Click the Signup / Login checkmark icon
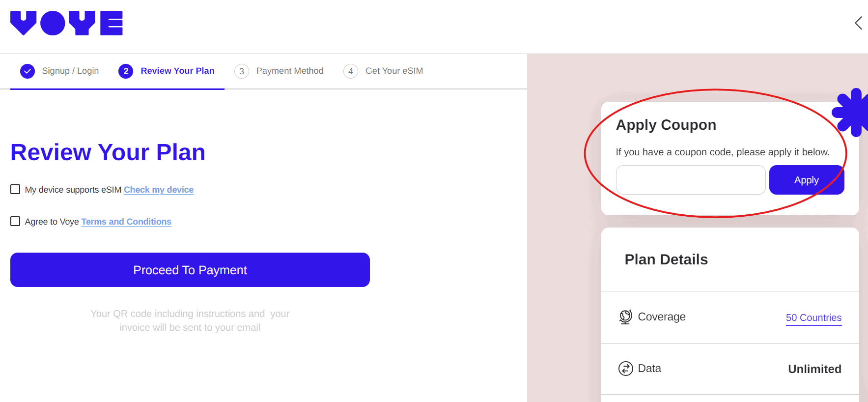The width and height of the screenshot is (868, 402). (x=28, y=71)
